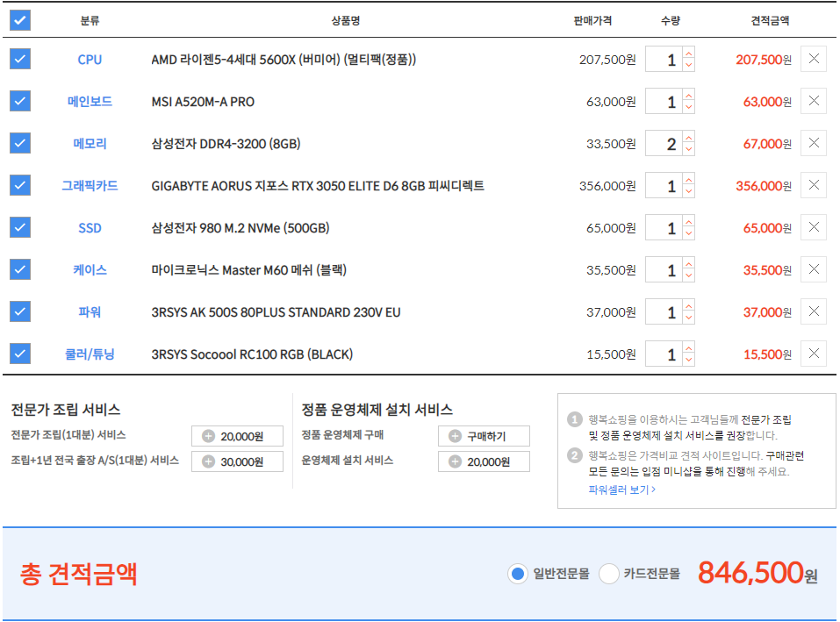The height and width of the screenshot is (622, 840).
Task: Increase 메인보드 quantity with the up arrow
Action: pos(689,96)
